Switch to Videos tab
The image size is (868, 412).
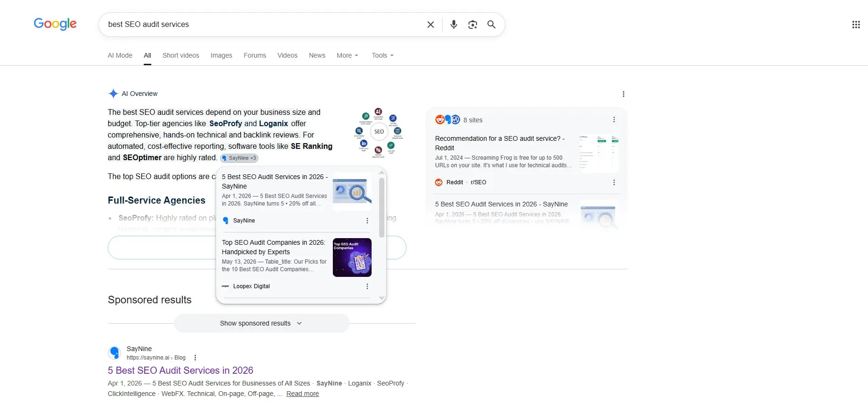(x=287, y=55)
